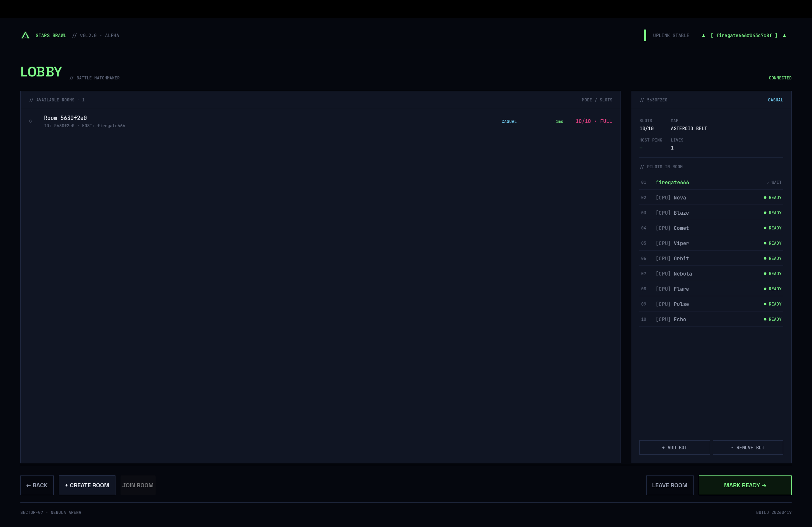
Task: Select Room 5630f2e0 in rooms list
Action: click(x=65, y=118)
